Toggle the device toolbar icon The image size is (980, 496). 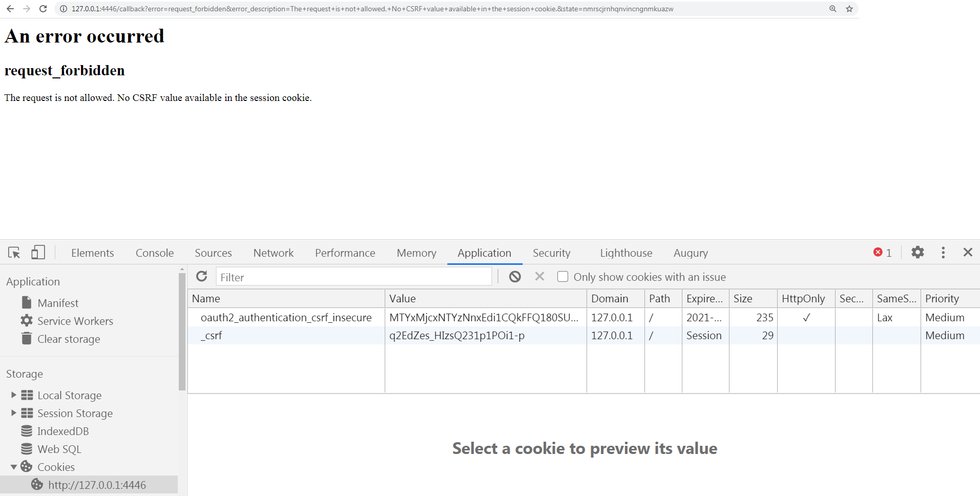(38, 252)
